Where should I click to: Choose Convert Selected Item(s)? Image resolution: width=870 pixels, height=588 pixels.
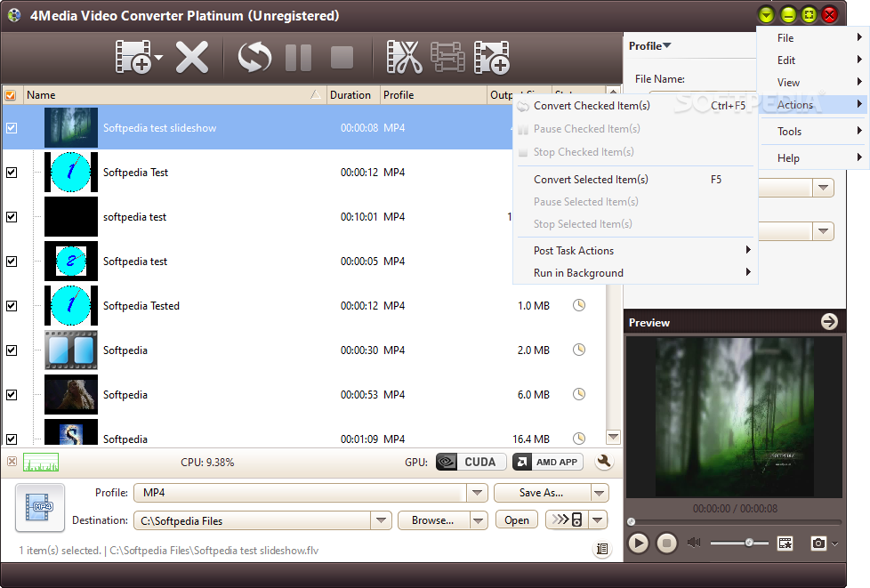pos(635,179)
